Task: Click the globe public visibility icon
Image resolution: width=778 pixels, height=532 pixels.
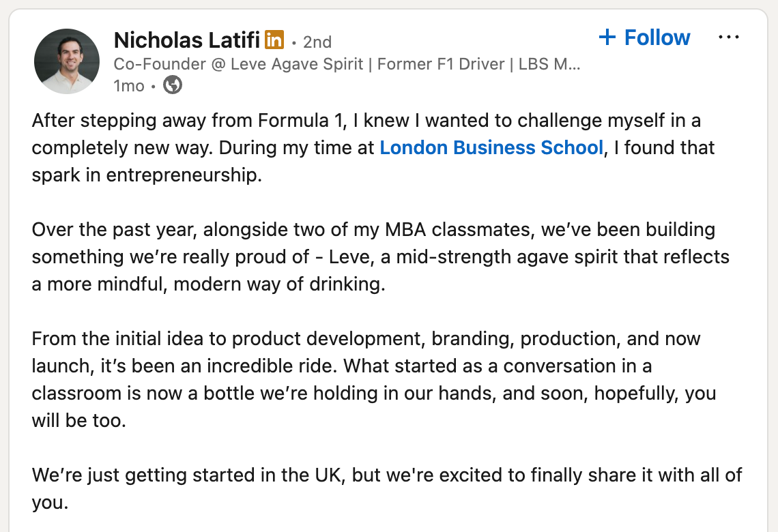Action: pyautogui.click(x=173, y=85)
